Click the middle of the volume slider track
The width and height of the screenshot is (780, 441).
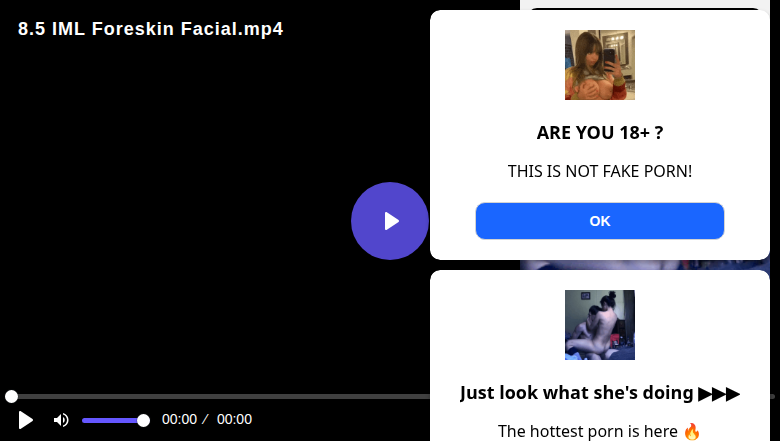(112, 420)
